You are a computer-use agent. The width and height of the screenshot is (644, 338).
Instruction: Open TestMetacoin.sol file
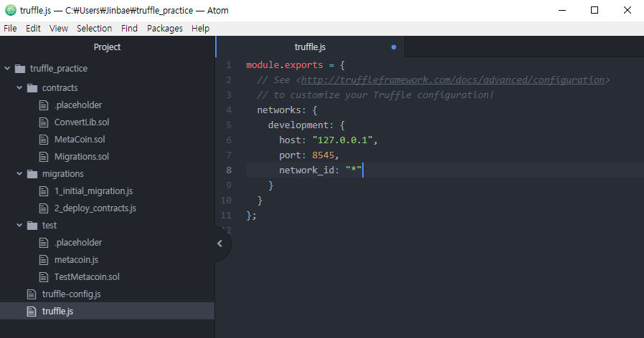(87, 277)
